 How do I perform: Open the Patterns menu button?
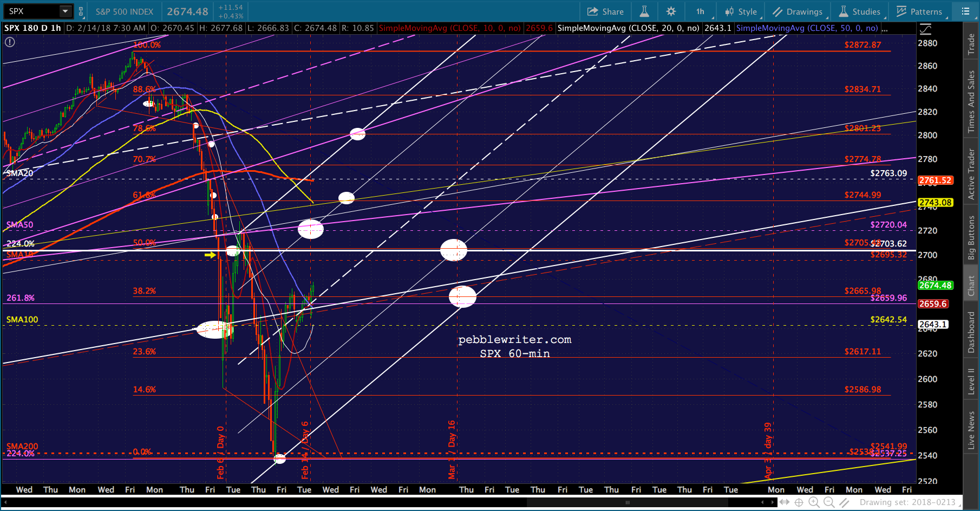(x=919, y=11)
